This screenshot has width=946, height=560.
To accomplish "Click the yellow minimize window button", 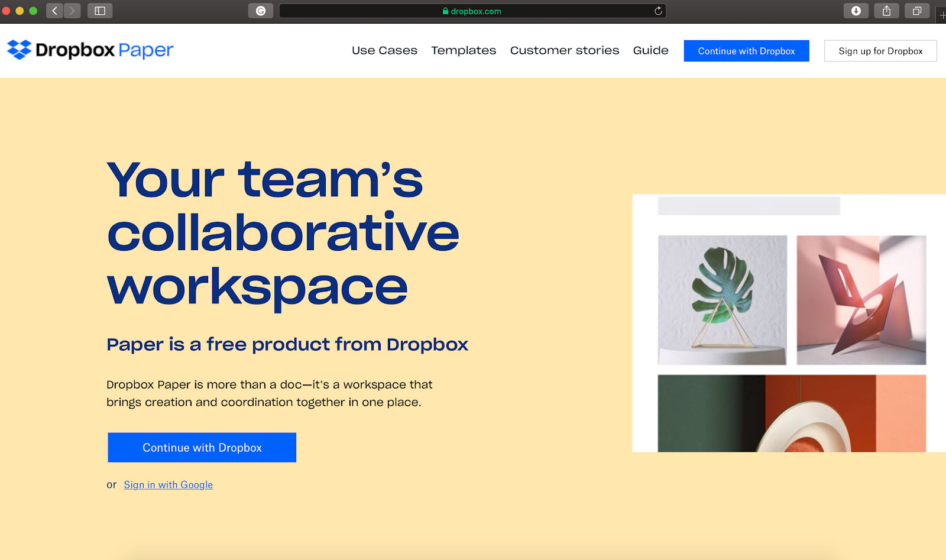I will pyautogui.click(x=20, y=11).
